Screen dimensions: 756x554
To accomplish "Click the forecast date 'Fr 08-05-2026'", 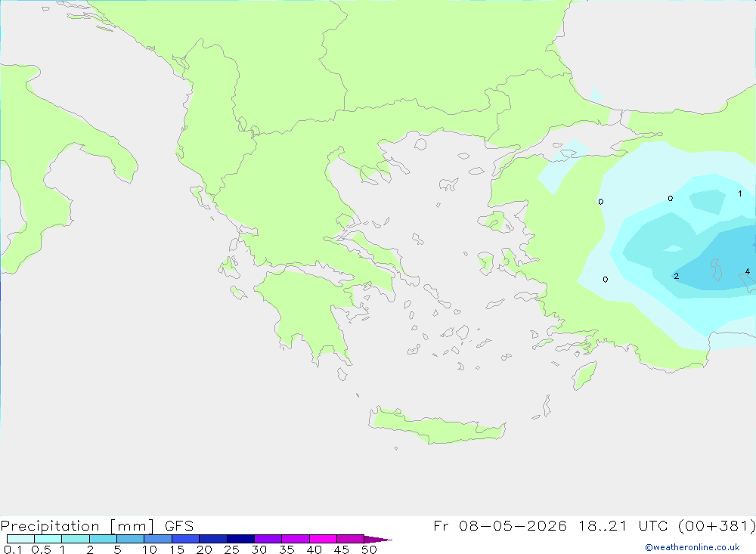I will 500,525.
